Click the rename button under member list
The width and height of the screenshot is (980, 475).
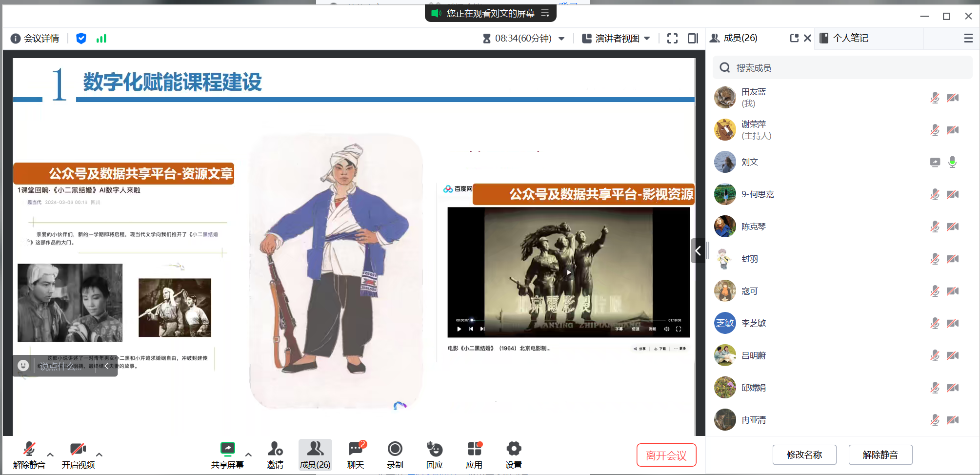(x=804, y=455)
